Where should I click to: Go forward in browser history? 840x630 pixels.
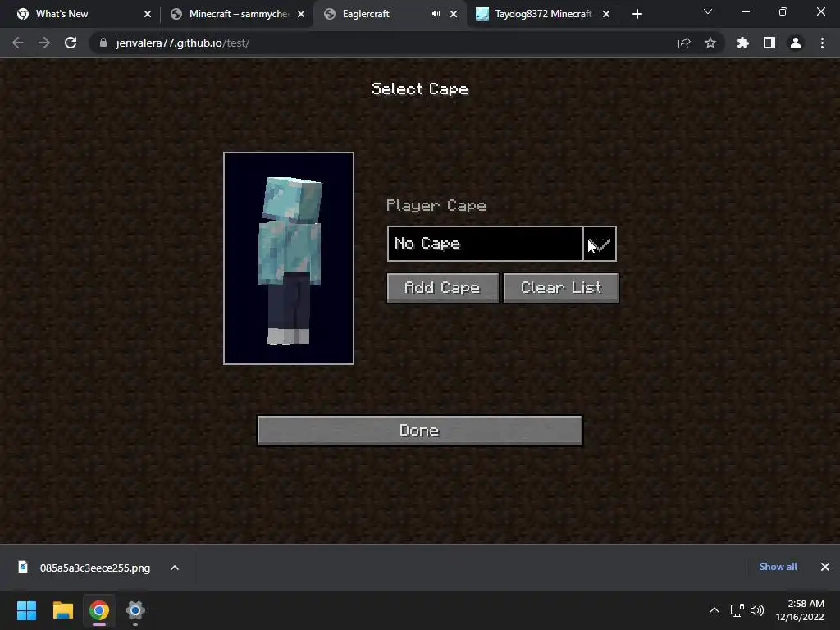(x=44, y=43)
